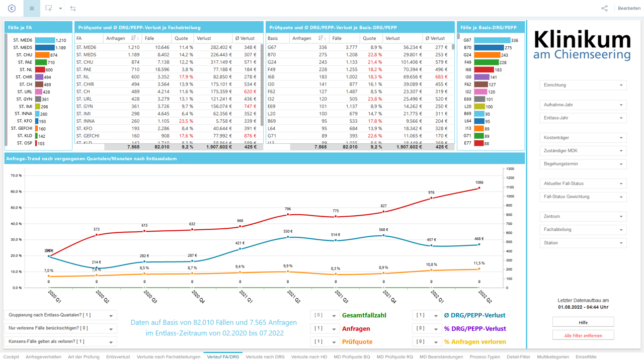The image size is (644, 362).
Task: Click the Fälle je Basis-DRG scrollbar
Action: coord(458,37)
